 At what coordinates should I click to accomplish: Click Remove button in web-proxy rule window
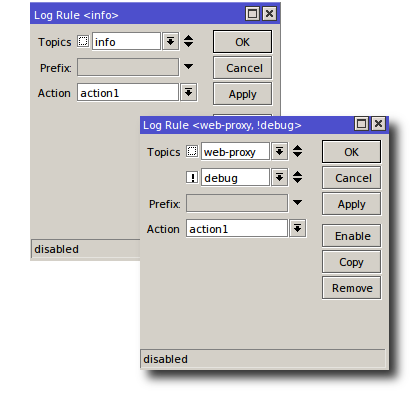pyautogui.click(x=352, y=288)
